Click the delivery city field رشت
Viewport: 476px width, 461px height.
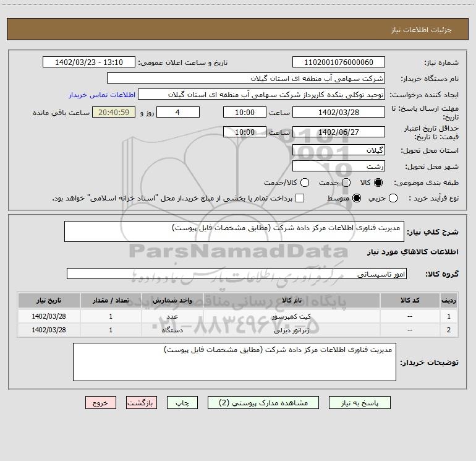339,166
